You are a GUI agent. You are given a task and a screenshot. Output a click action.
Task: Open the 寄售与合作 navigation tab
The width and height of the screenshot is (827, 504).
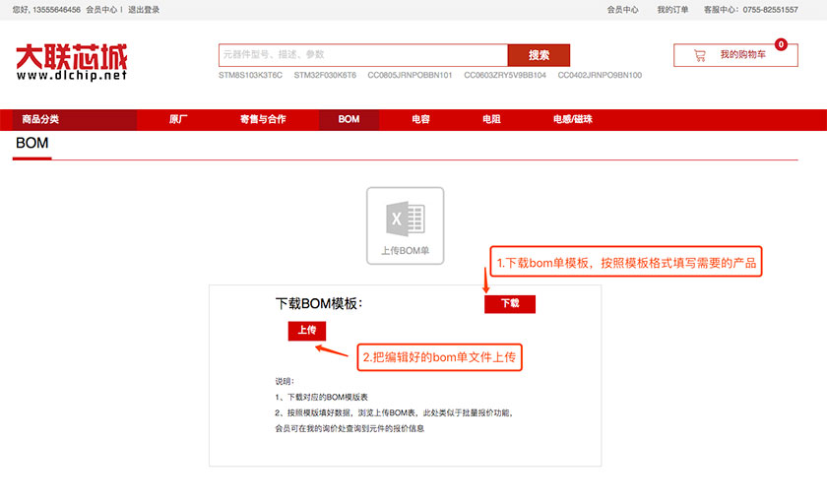tap(263, 119)
